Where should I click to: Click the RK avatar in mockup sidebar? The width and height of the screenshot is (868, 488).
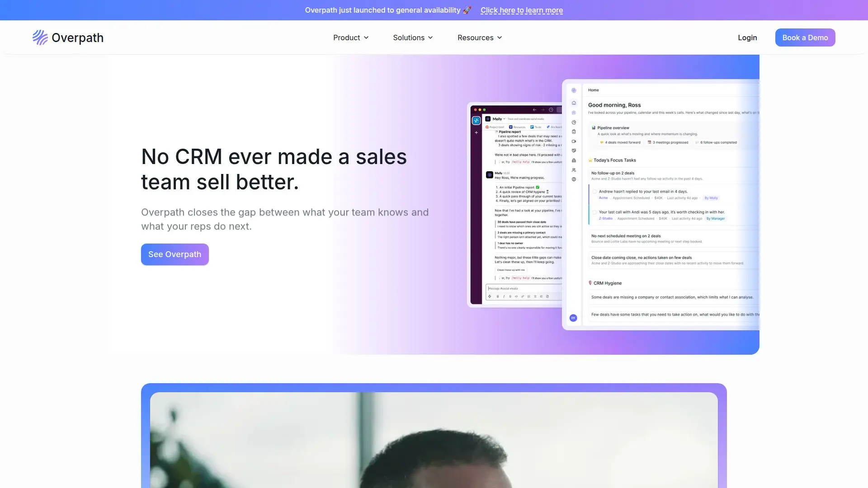tap(573, 318)
